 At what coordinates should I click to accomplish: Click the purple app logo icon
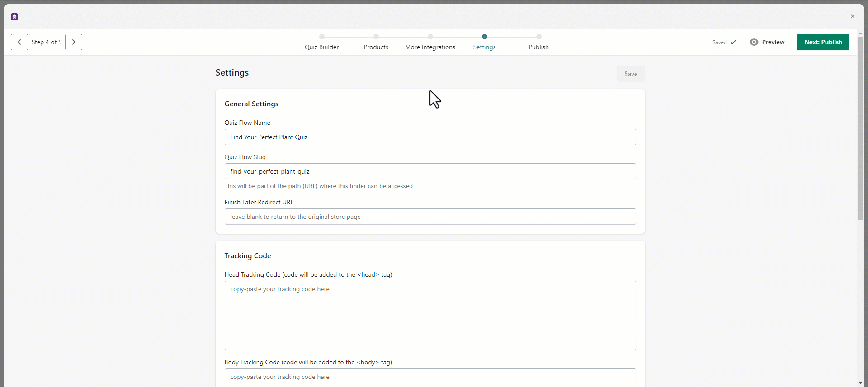[14, 17]
